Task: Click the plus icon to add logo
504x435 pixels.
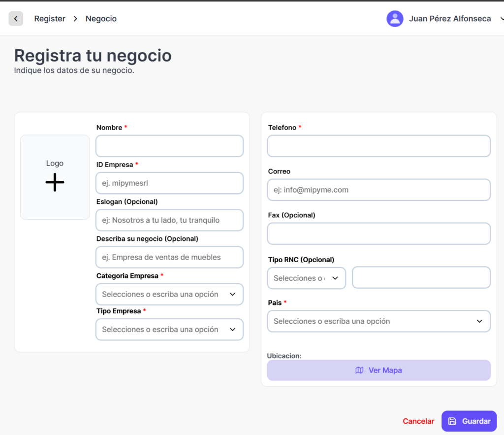Action: tap(55, 182)
